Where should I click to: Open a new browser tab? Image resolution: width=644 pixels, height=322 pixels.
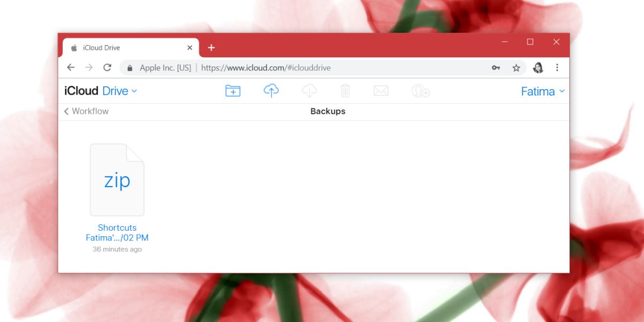click(211, 48)
